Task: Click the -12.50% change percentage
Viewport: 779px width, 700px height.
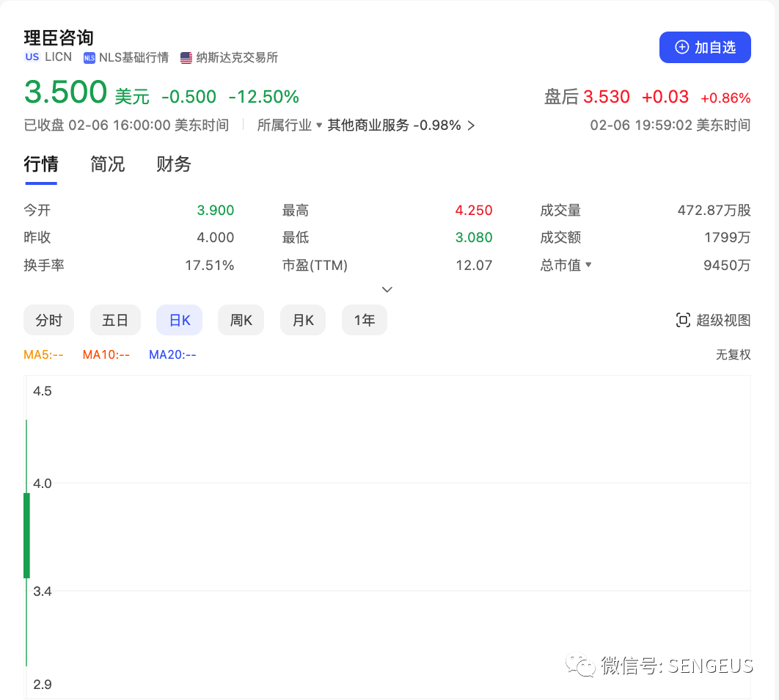Action: (x=264, y=96)
